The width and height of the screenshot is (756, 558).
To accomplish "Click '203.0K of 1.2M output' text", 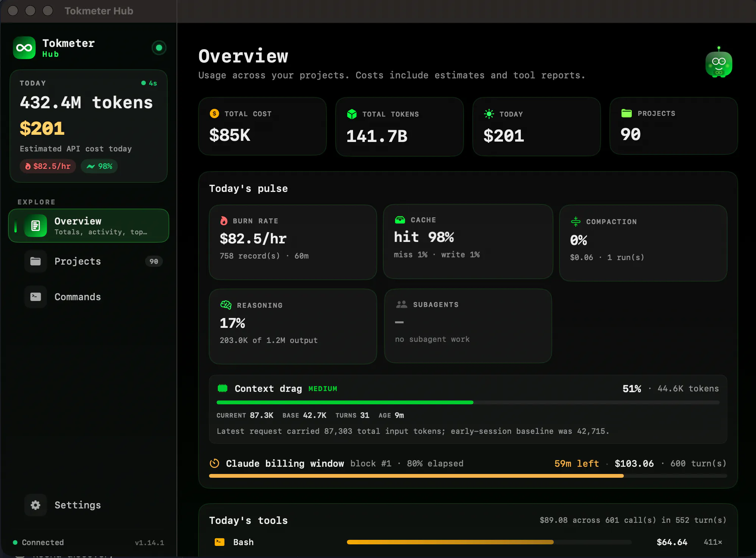I will 269,340.
